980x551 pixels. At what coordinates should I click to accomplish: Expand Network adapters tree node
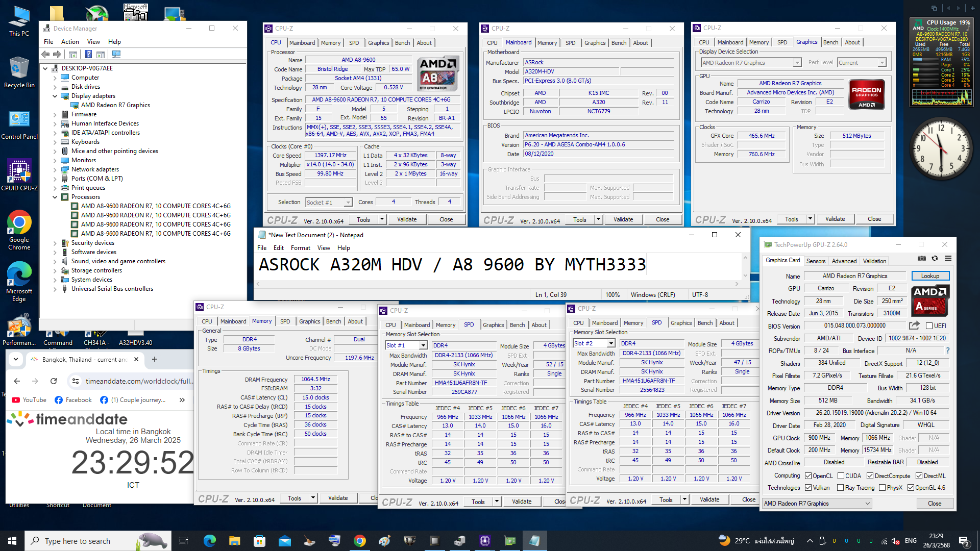(55, 169)
